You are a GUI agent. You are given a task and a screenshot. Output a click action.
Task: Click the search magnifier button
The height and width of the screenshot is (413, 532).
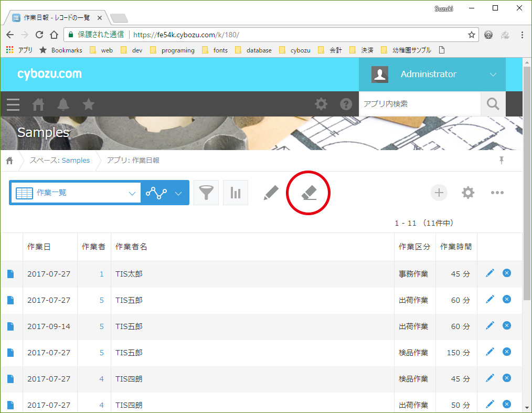tap(493, 104)
